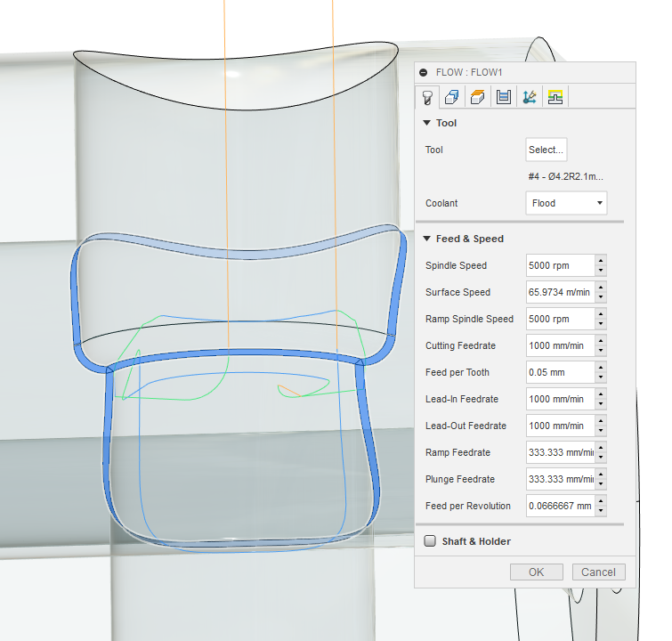Viewport: 672px width, 641px height.
Task: Enable the Shaft & Holder checkbox
Action: (x=430, y=541)
